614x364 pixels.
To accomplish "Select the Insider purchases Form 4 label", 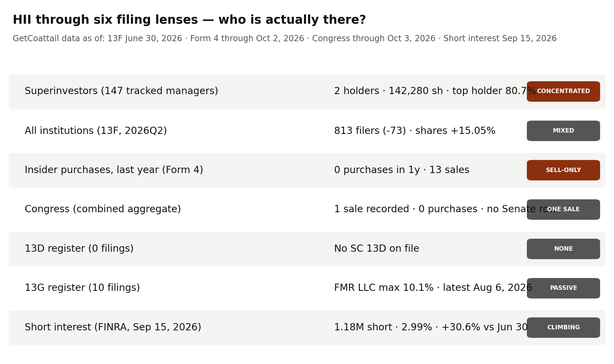I will [114, 170].
